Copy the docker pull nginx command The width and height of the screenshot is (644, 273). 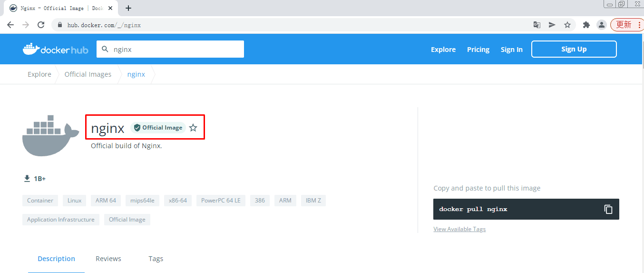pos(608,209)
